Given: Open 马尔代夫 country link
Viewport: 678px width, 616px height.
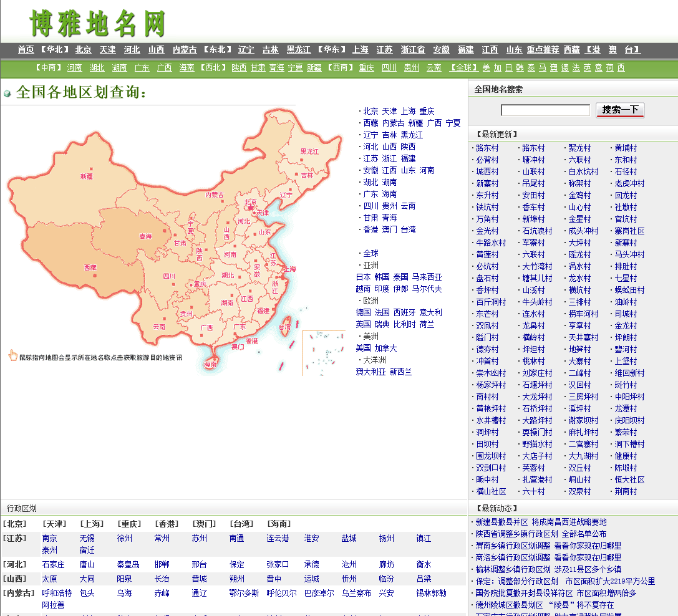Looking at the screenshot, I should pos(427,289).
